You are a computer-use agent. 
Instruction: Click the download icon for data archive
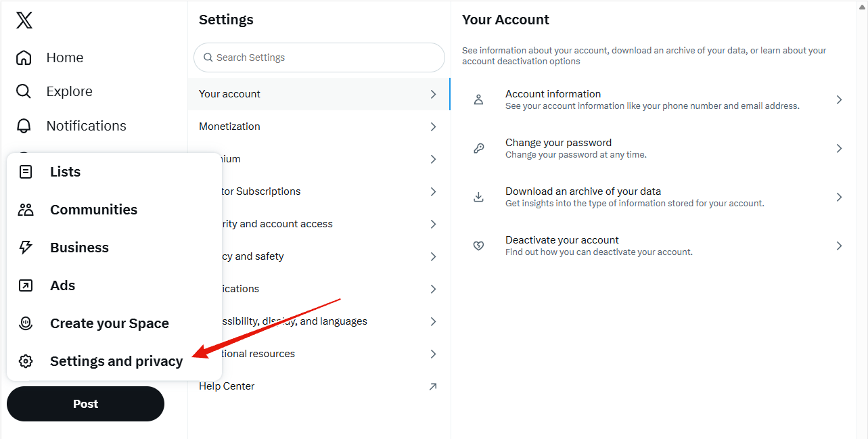point(478,197)
